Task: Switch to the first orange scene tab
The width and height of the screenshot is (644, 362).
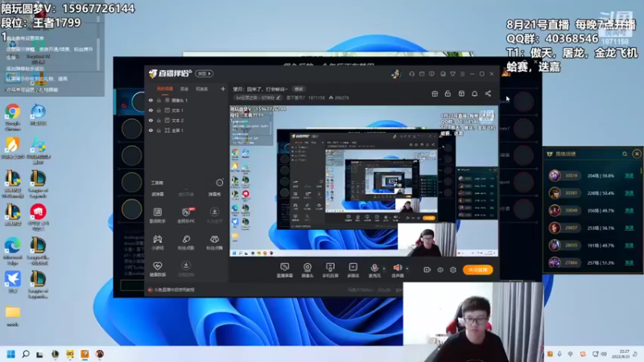Action: click(165, 88)
